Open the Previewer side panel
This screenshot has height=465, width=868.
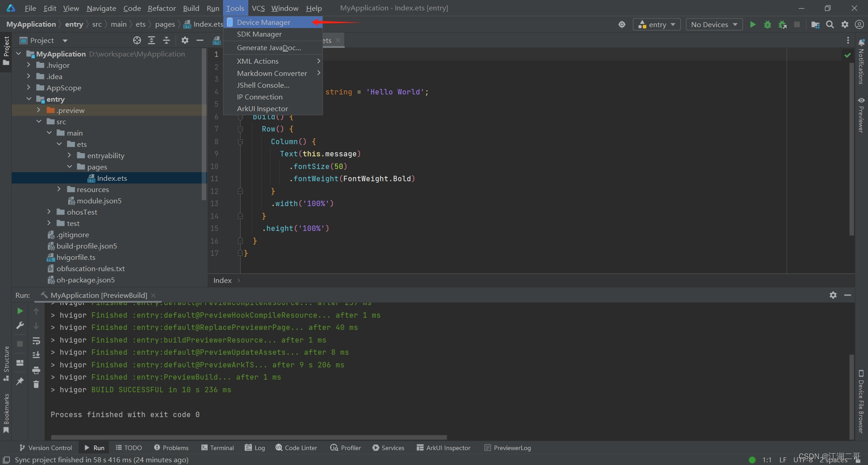pos(861,115)
